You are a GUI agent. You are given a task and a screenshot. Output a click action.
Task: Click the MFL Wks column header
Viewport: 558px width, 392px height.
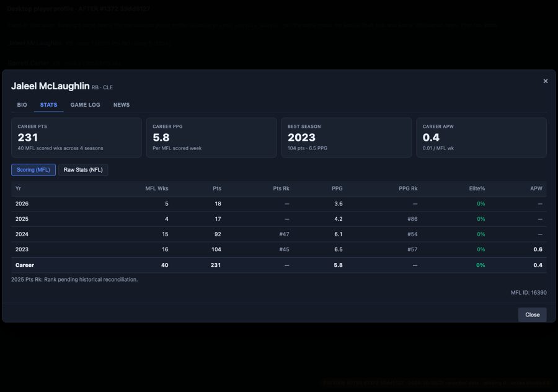[x=157, y=189]
